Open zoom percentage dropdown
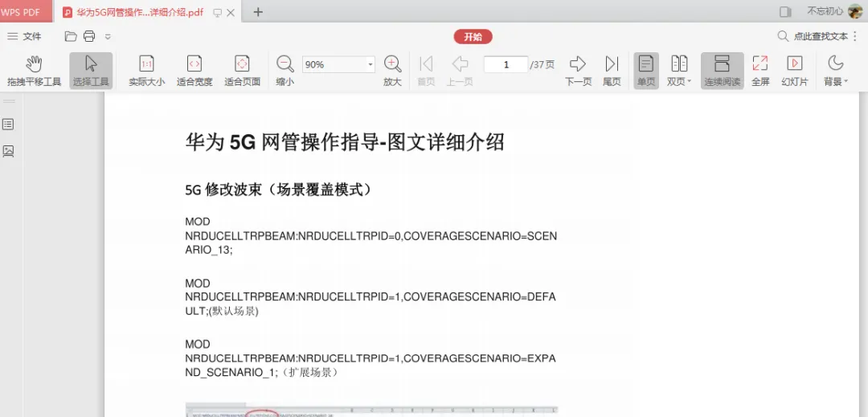Viewport: 868px width, 417px height. [x=371, y=65]
